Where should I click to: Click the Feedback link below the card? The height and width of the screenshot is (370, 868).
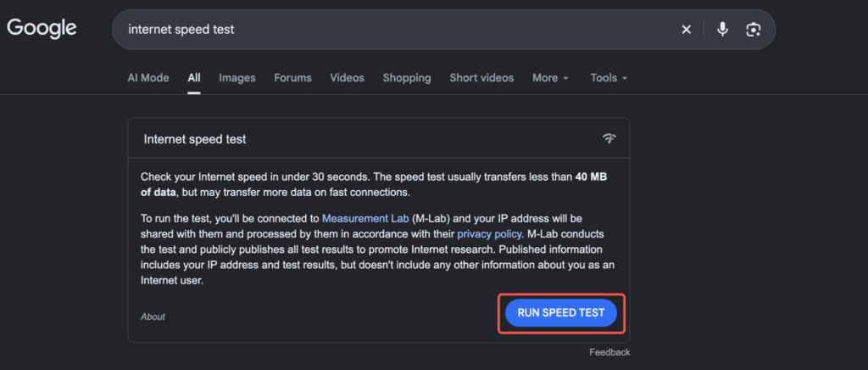click(x=609, y=352)
